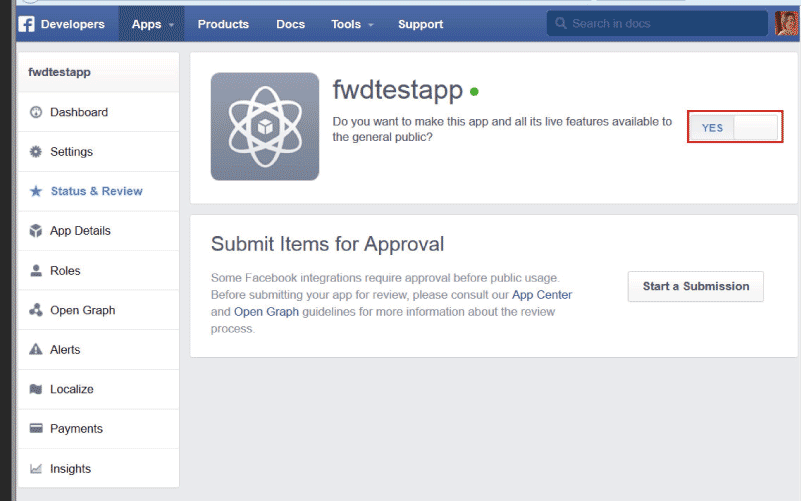This screenshot has width=801, height=501.
Task: Follow the App Center link
Action: pos(541,295)
